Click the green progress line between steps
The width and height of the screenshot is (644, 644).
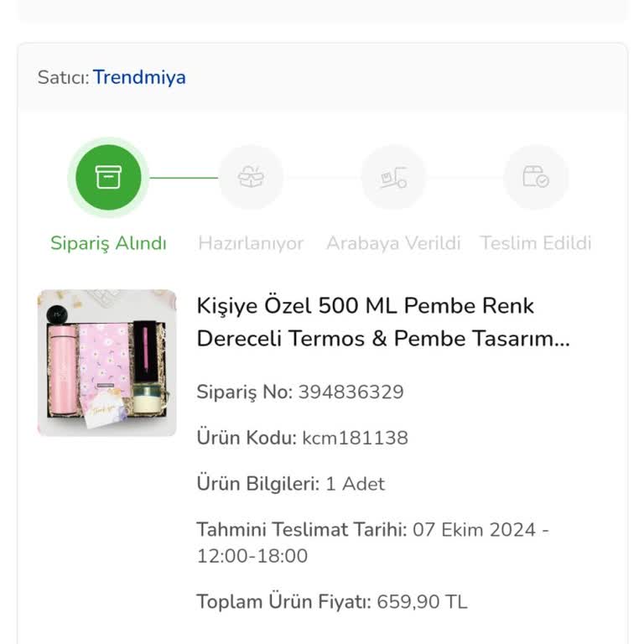[183, 178]
